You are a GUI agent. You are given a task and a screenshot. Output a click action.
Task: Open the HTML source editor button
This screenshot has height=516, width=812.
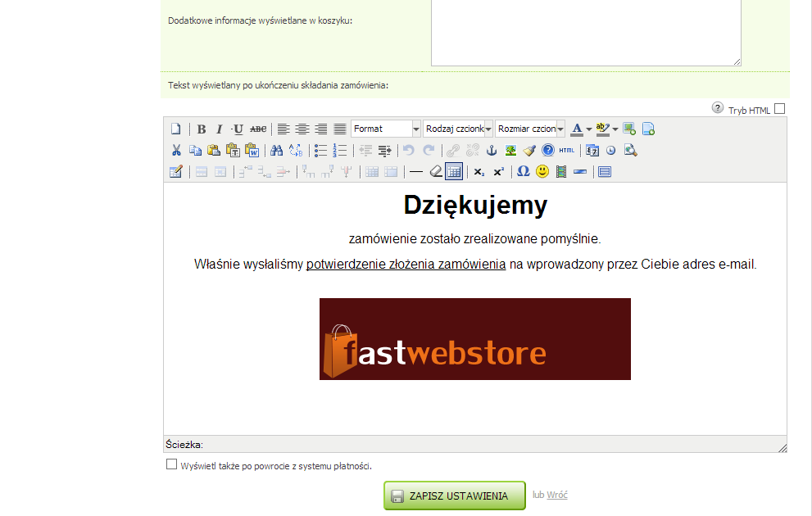[x=566, y=150]
